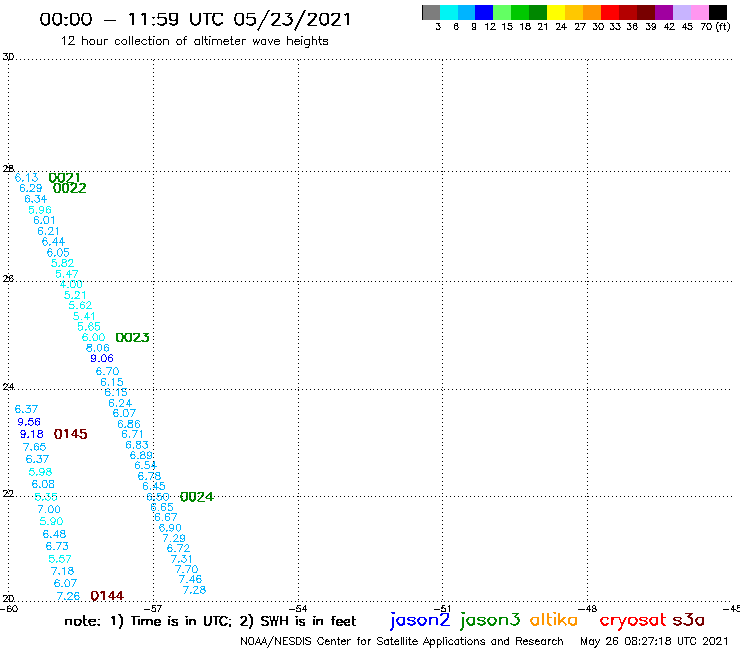Click the longitude axis label '-54'
The height and width of the screenshot is (650, 740).
pyautogui.click(x=298, y=608)
